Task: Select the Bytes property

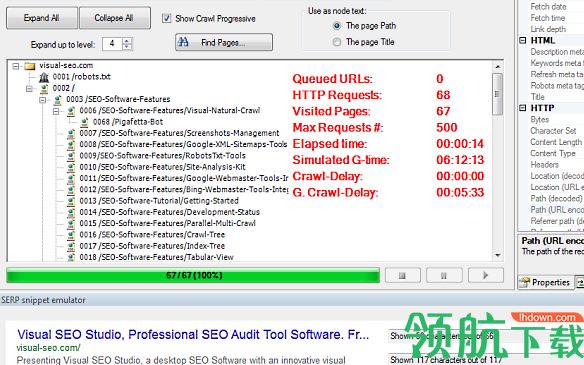Action: [x=540, y=120]
